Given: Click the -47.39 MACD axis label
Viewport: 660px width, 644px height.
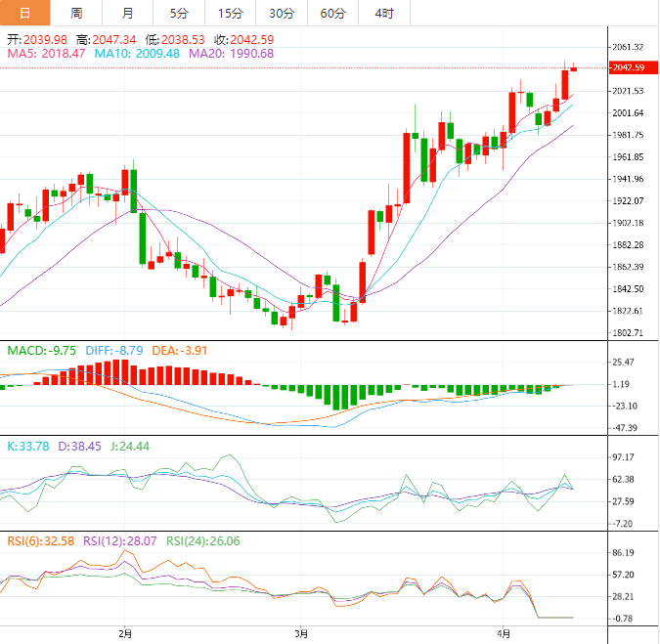Looking at the screenshot, I should pos(625,428).
